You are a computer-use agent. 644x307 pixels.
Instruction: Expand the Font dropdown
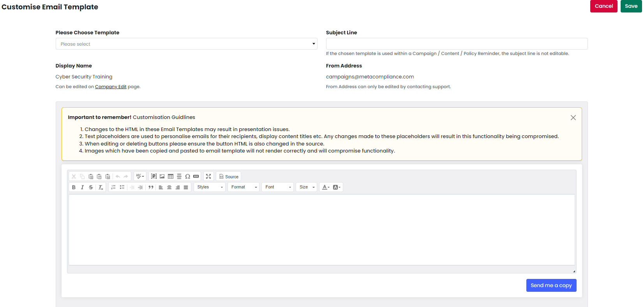pos(277,187)
